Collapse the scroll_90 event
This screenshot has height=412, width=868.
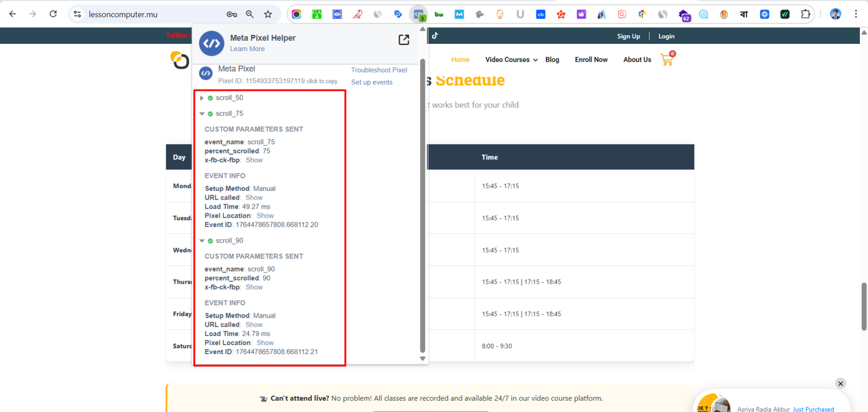pyautogui.click(x=202, y=241)
